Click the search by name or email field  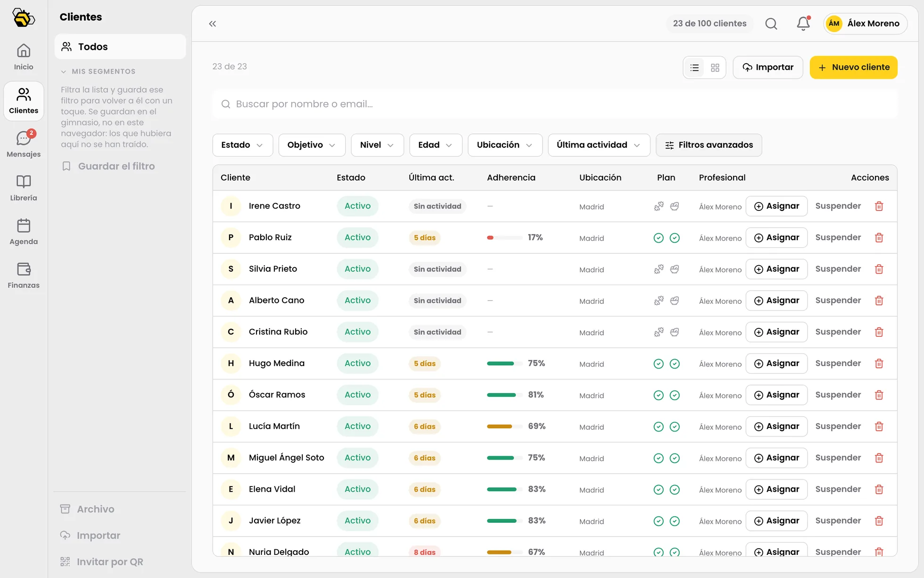(555, 104)
